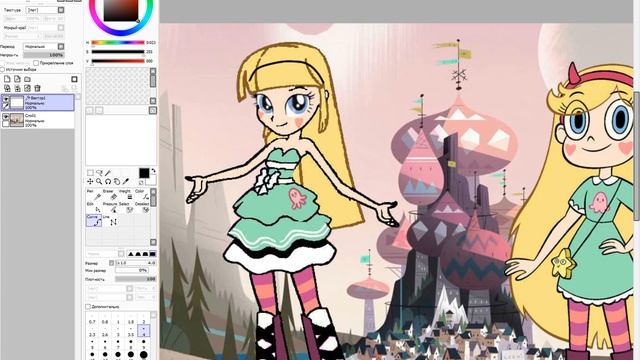Choose the Weight line tool
The width and height of the screenshot is (640, 360).
[126, 195]
